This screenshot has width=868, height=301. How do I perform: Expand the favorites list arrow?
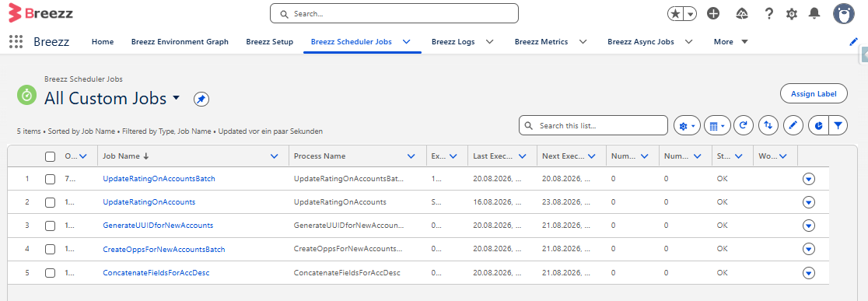coord(691,14)
